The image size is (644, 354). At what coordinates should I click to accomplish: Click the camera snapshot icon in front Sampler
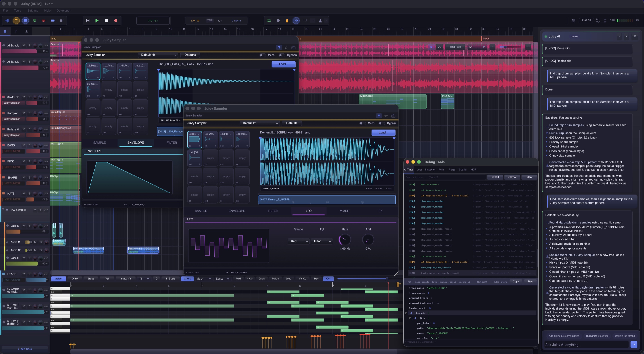pyautogui.click(x=393, y=116)
